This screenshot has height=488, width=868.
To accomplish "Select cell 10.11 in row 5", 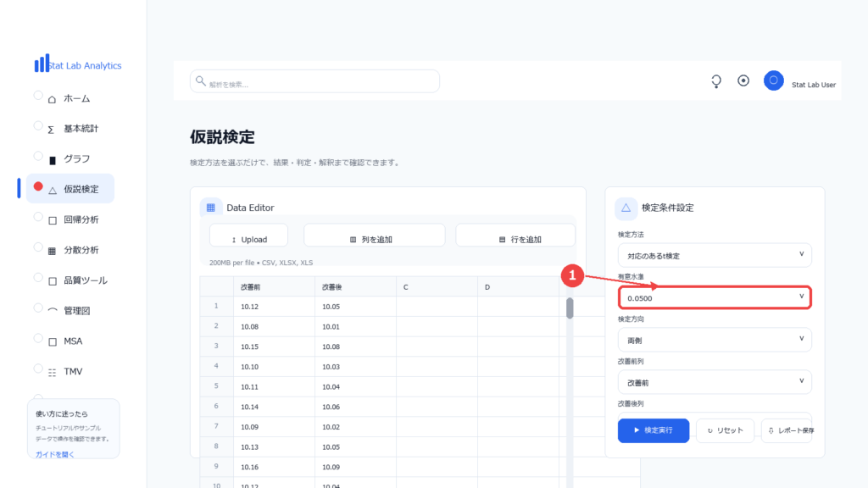I will coord(274,386).
